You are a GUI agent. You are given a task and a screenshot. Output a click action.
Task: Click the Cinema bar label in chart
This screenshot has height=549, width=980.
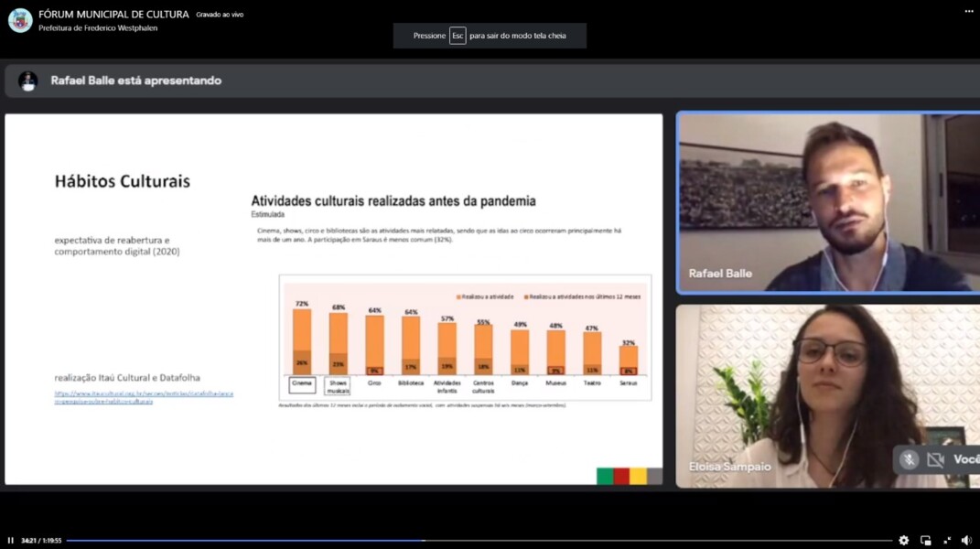pos(302,384)
